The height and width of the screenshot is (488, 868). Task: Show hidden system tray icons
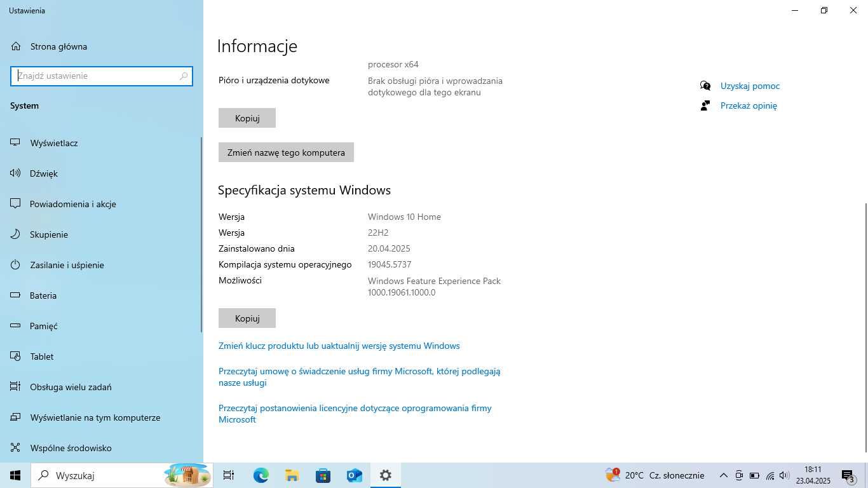(x=723, y=475)
